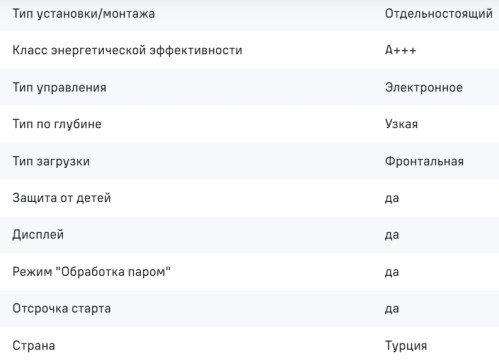Click the 'Тип управления' row label
499x363 pixels.
tap(59, 88)
